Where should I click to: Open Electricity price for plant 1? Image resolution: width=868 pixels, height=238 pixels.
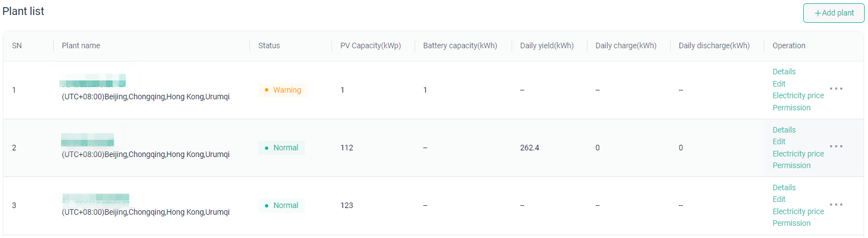pyautogui.click(x=798, y=95)
